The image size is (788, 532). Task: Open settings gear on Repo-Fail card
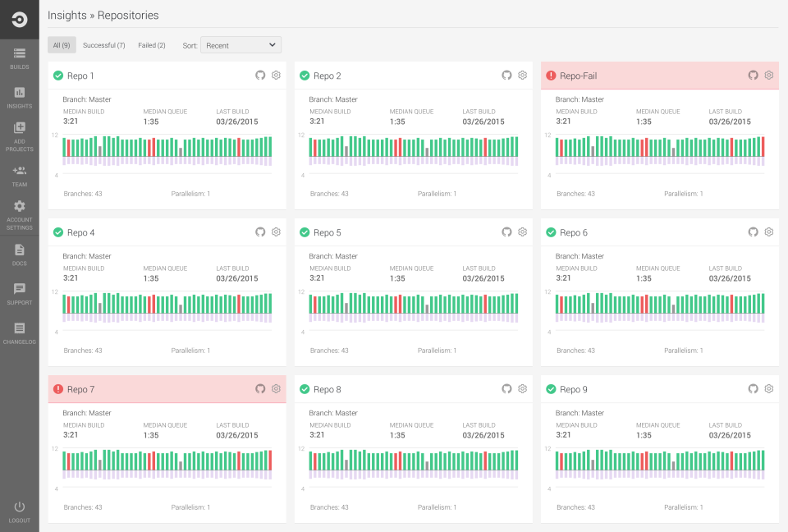point(768,75)
